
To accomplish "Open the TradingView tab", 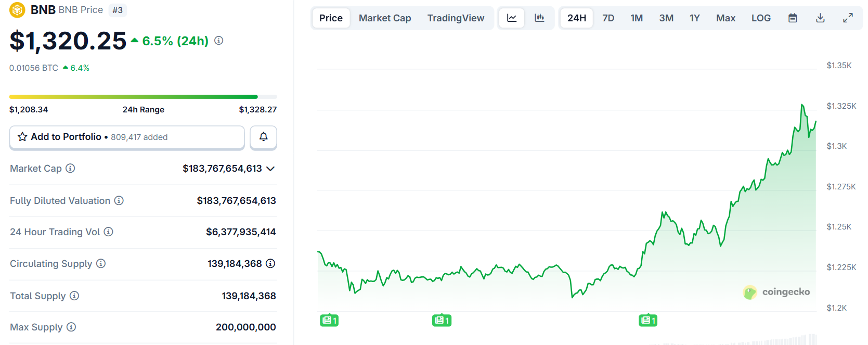I will coord(456,18).
